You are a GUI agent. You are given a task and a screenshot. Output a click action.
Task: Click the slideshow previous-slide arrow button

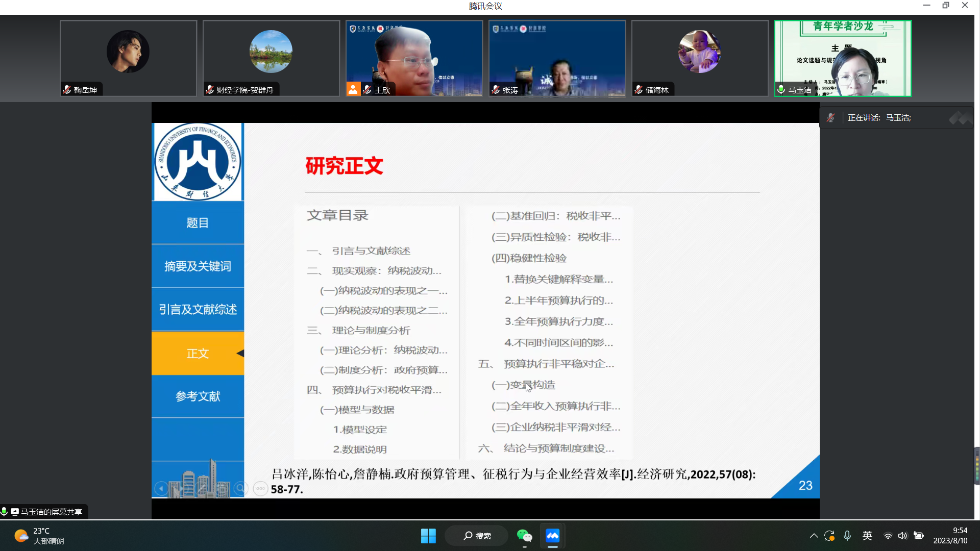[x=161, y=489]
